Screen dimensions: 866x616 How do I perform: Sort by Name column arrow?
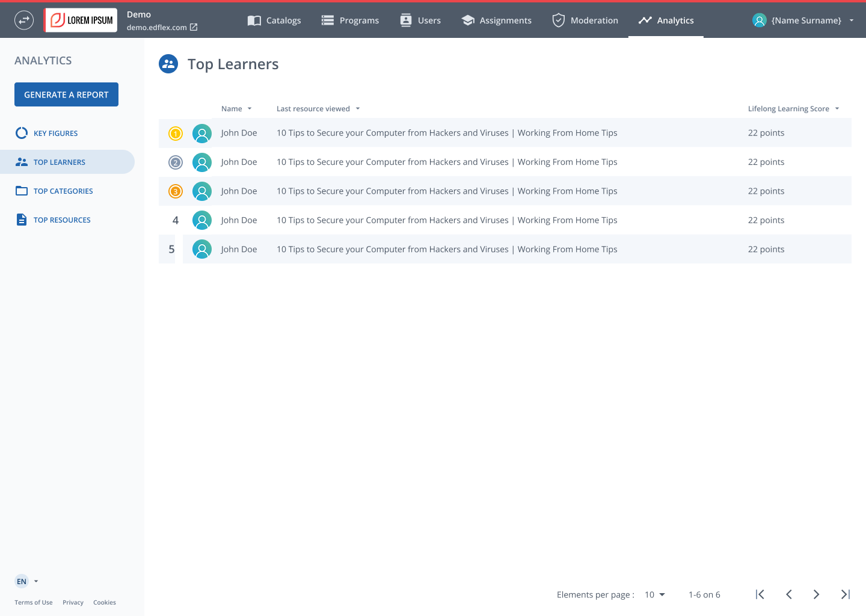(250, 109)
